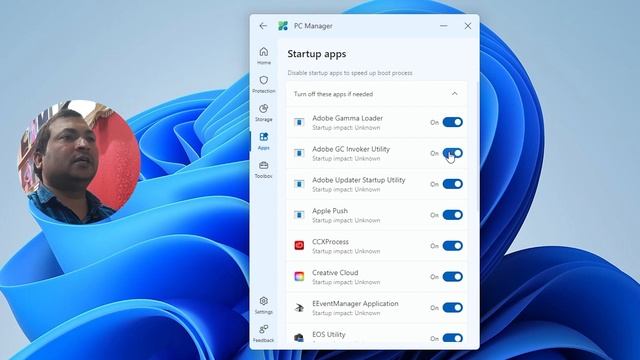Screen dimensions: 640x360
Task: Select 'Adobe GC Invoker Utility' name text
Action: 351,149
